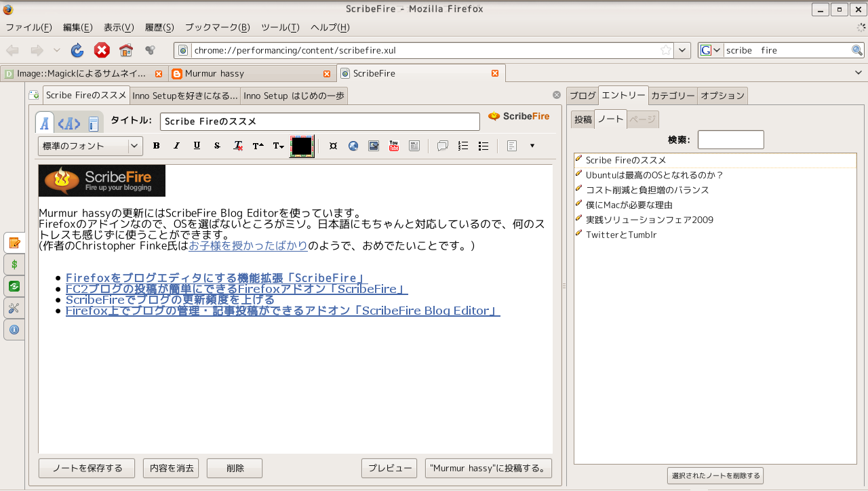Click the Firefox search box with 'scribe fire'
The height and width of the screenshot is (491, 868).
pos(787,50)
